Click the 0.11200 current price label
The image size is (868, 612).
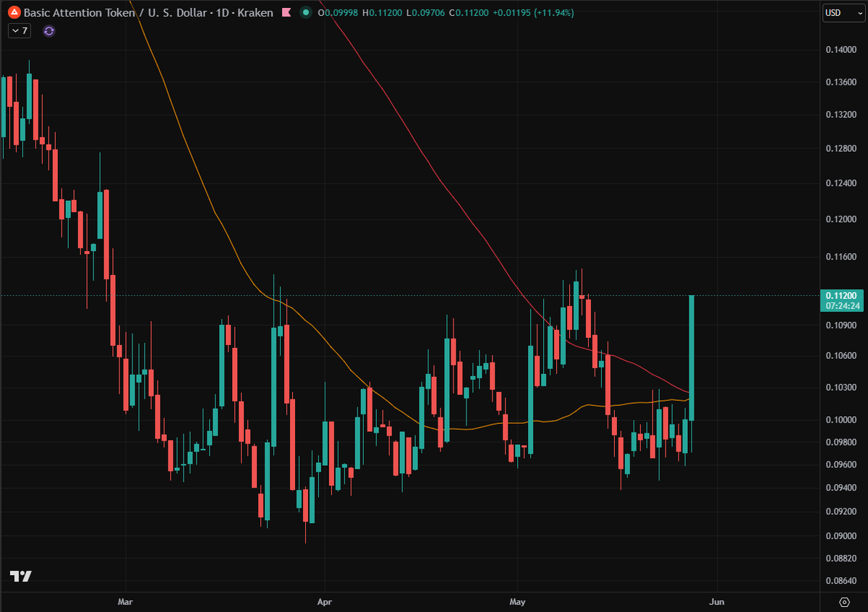coord(842,296)
